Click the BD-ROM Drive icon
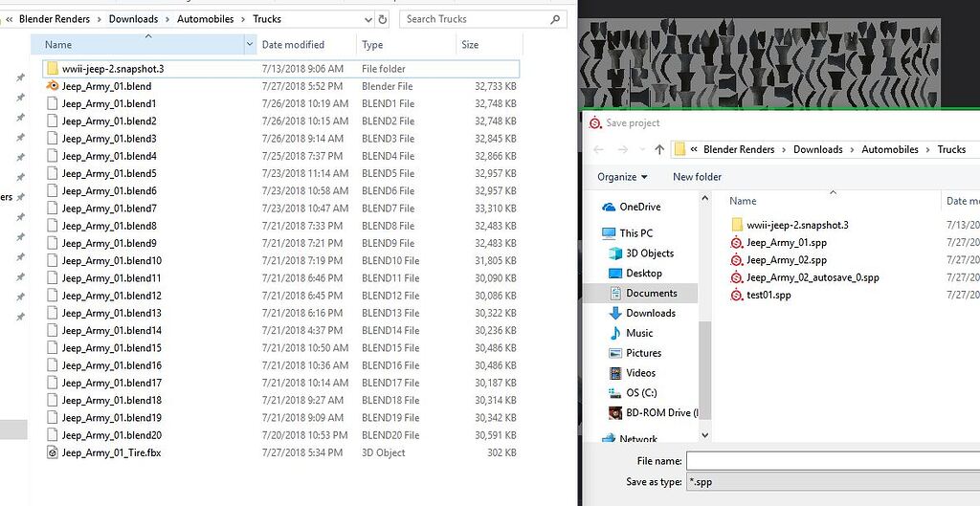The height and width of the screenshot is (506, 980). tap(615, 413)
